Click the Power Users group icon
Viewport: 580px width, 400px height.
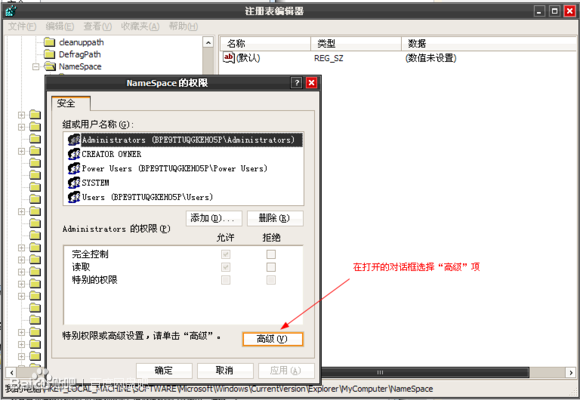[x=74, y=168]
